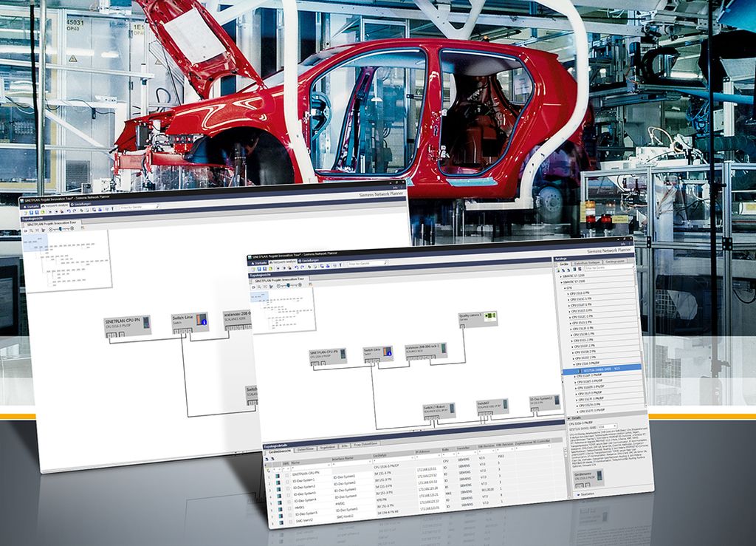Click last catalog toolbar icon beside filter field
756x546 pixels.
(580, 269)
